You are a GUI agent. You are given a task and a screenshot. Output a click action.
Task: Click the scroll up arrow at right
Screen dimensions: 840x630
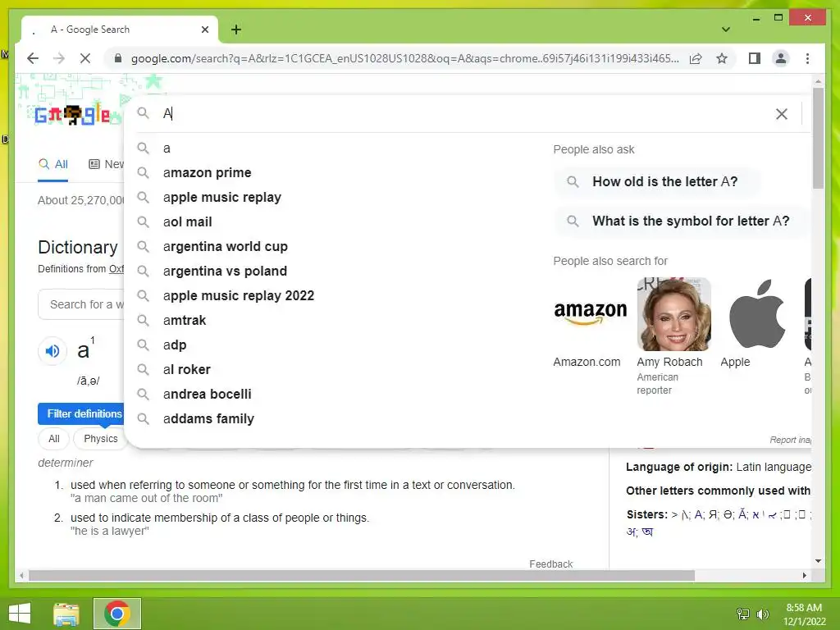click(818, 82)
